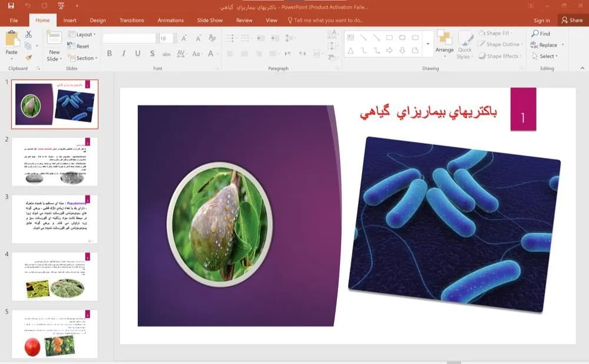
Task: Decrease list indent level
Action: coord(261,38)
